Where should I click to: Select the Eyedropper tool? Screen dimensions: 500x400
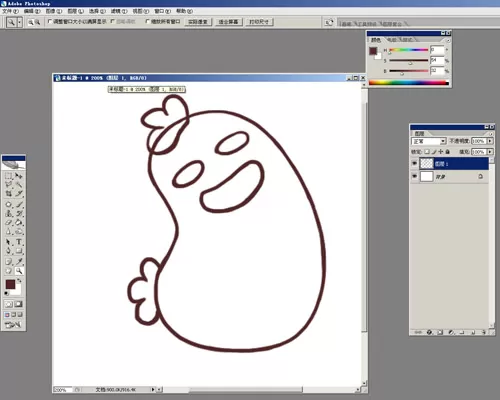coord(19,262)
